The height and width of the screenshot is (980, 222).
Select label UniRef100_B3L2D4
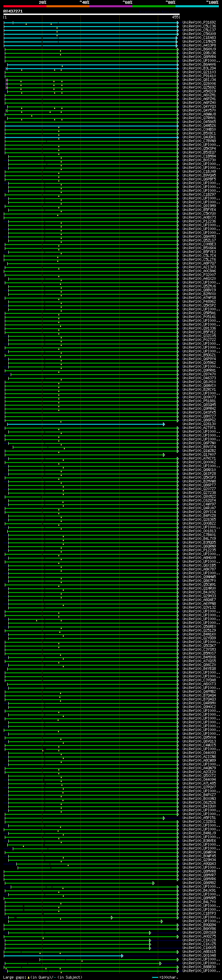199,68
